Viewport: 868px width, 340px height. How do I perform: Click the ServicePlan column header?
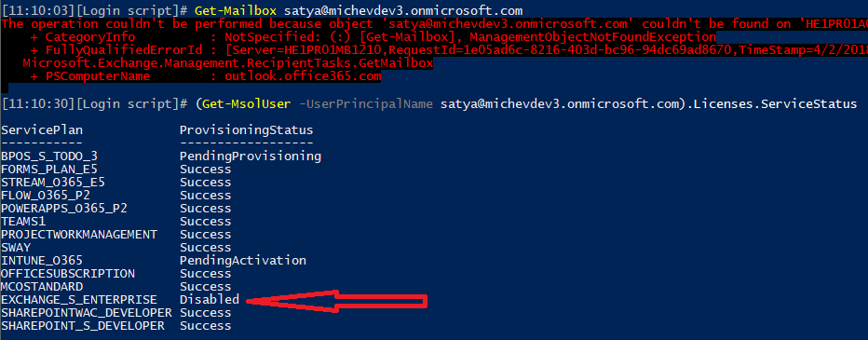point(42,130)
